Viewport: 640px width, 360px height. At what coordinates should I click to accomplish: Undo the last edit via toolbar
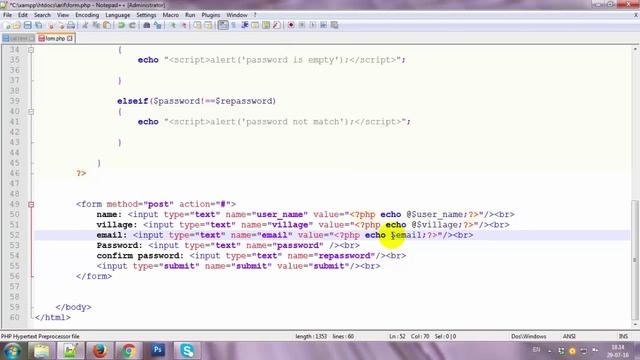point(121,25)
